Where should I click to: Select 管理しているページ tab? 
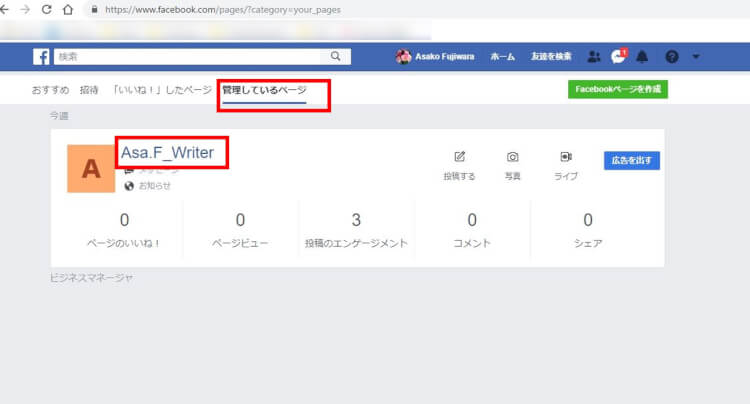(x=264, y=90)
